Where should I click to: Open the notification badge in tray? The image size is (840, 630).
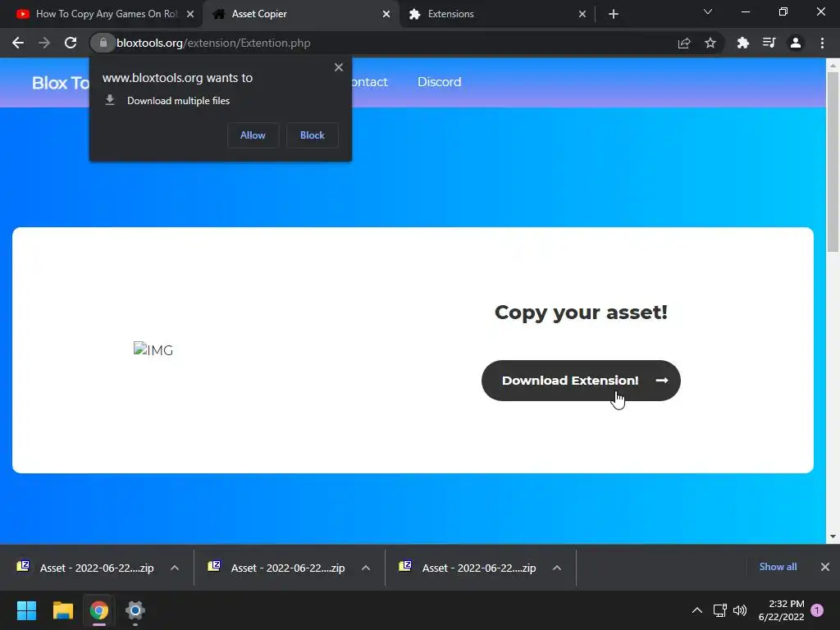coord(817,610)
